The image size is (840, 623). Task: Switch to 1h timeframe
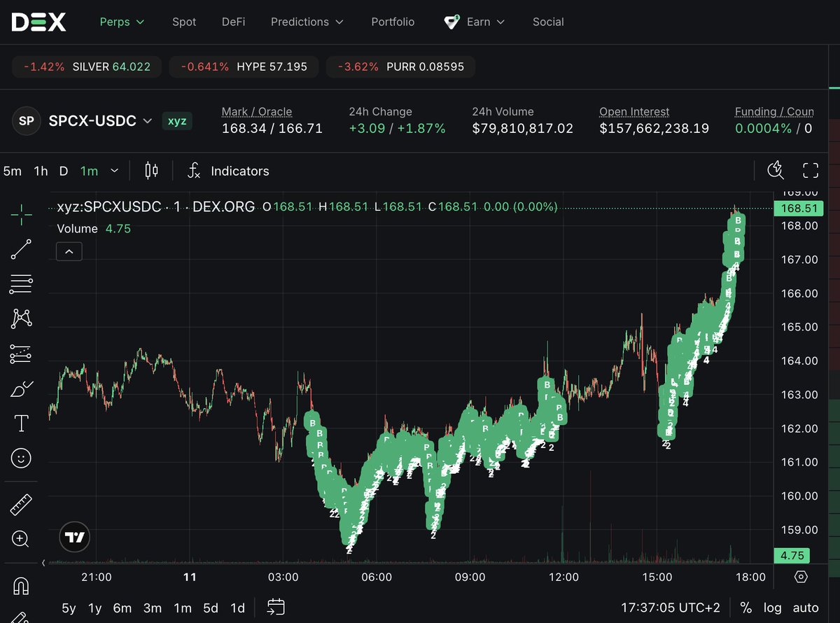(x=41, y=171)
